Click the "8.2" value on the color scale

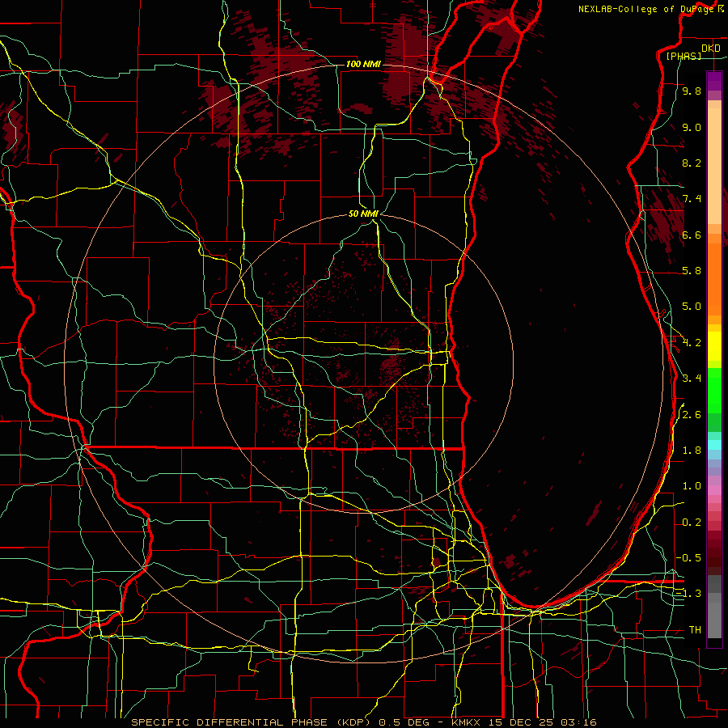692,163
